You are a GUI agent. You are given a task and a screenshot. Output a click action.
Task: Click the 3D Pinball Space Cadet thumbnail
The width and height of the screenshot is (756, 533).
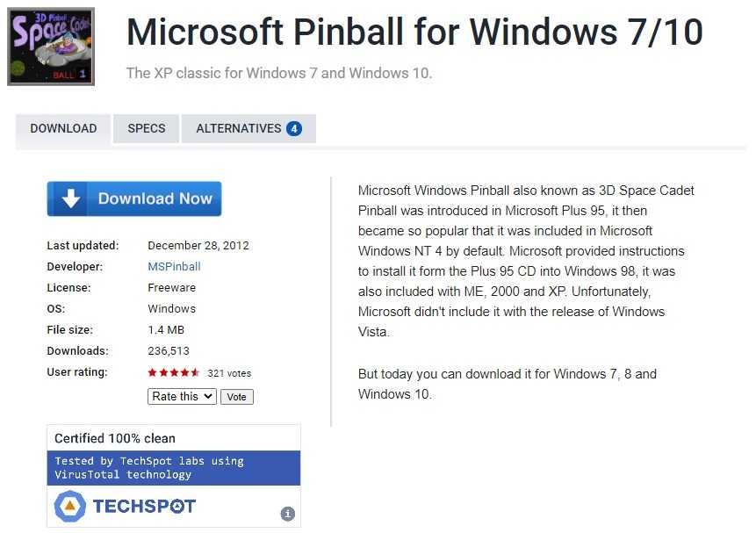click(x=51, y=46)
